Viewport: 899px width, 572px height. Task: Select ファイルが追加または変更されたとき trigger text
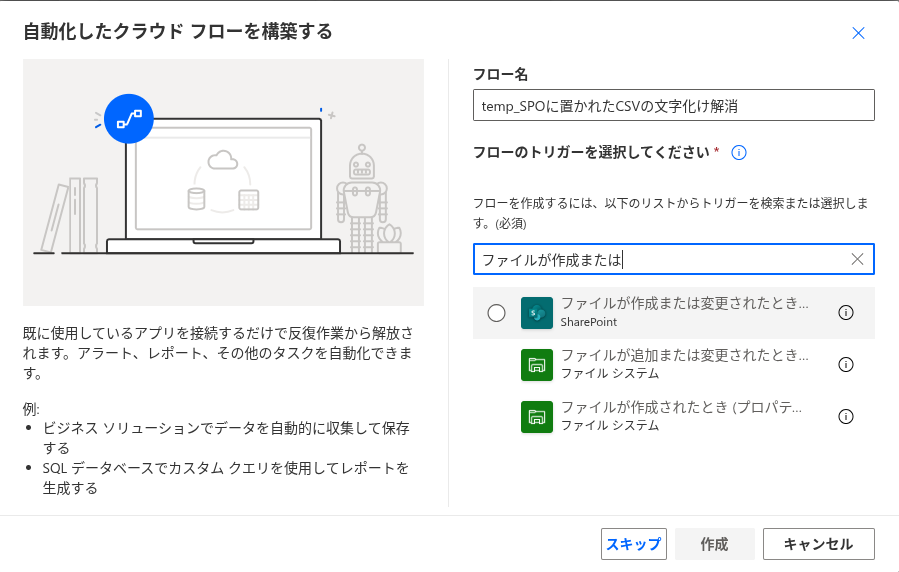tap(685, 355)
